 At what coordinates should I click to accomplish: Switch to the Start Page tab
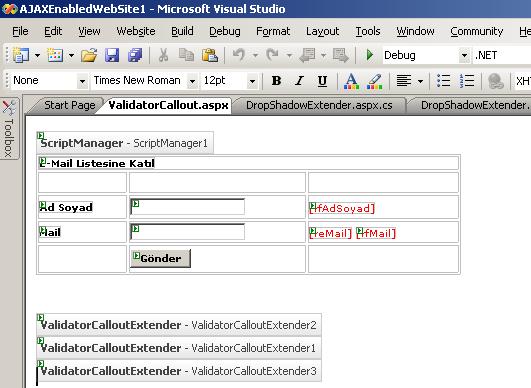(x=69, y=105)
